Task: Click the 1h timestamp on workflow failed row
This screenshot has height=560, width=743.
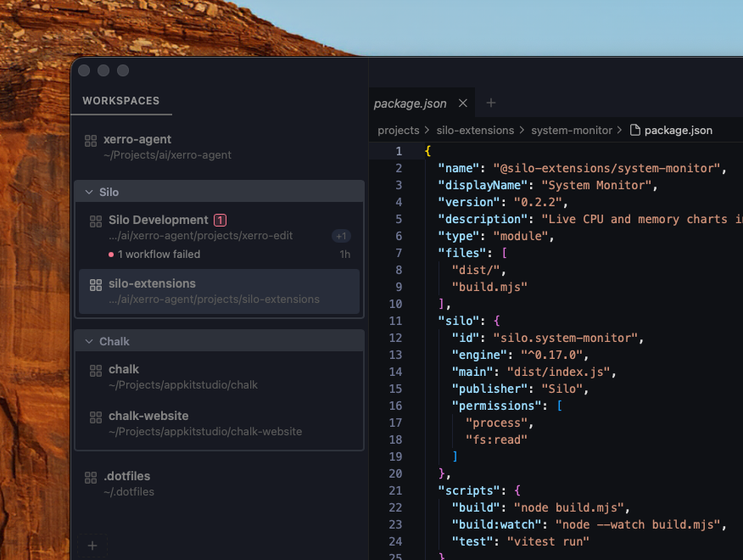Action: point(345,255)
